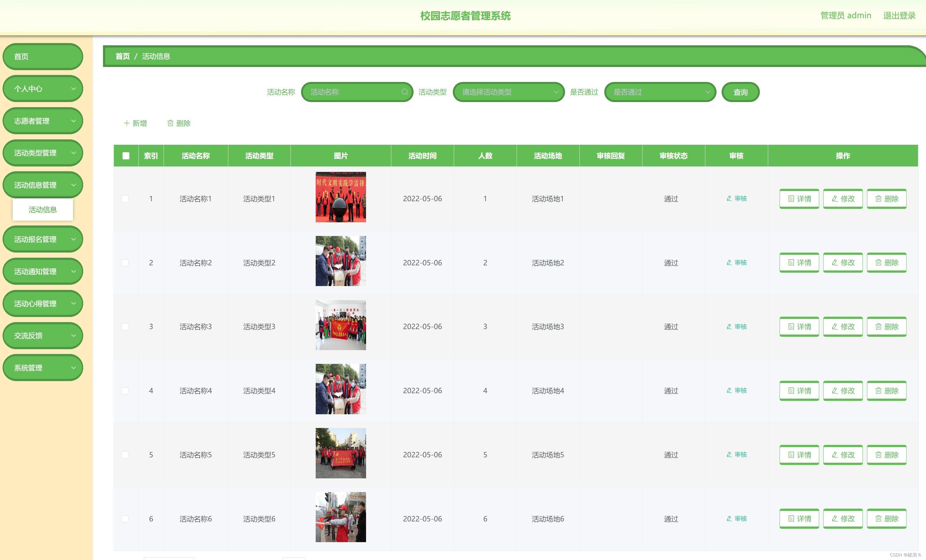
Task: Check the checkbox for row 1
Action: 125,198
